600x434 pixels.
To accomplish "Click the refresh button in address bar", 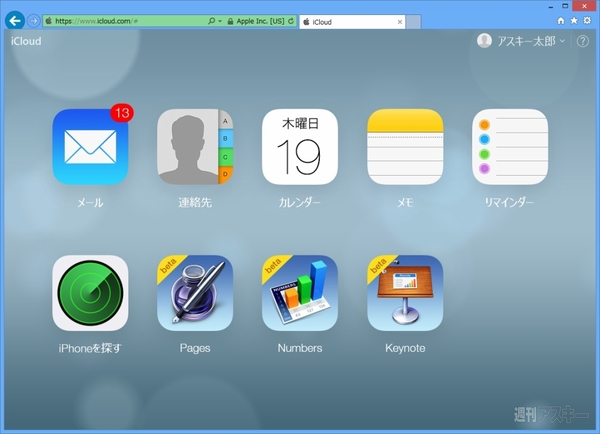I will tap(291, 21).
